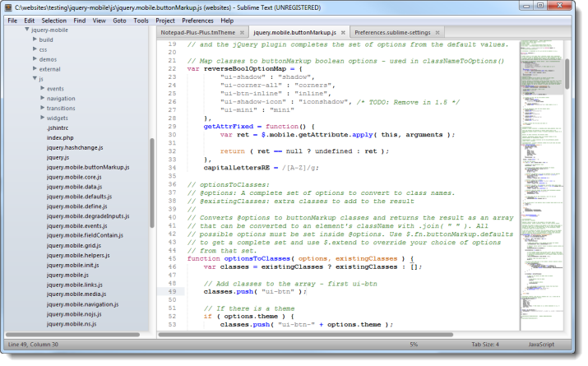Expand the transitions folder
The image size is (588, 366).
[x=43, y=108]
